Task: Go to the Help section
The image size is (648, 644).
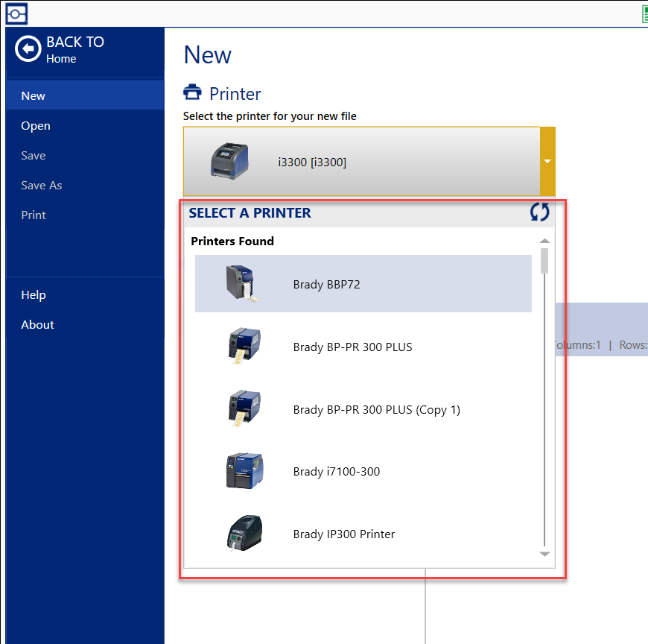Action: pos(34,294)
